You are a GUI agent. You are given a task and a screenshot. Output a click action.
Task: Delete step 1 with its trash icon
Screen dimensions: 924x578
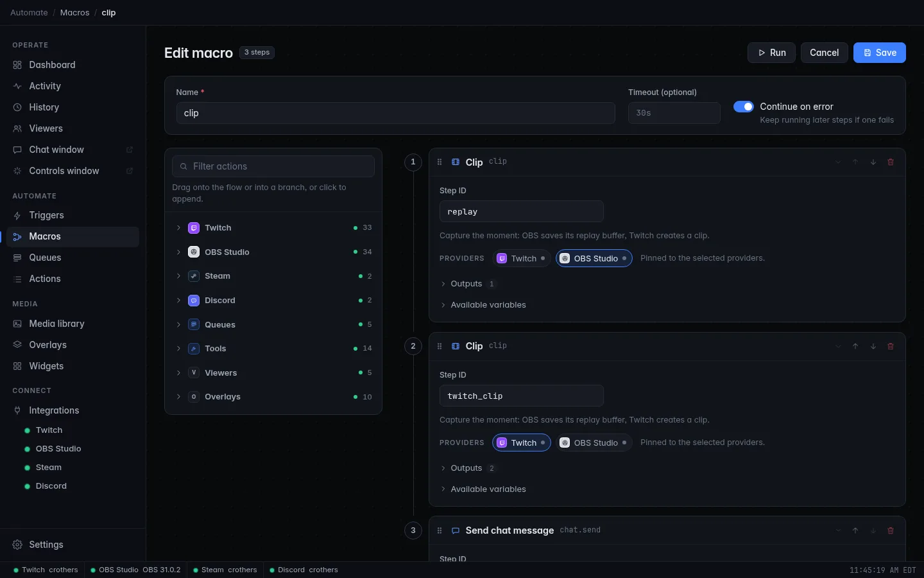[x=891, y=162]
